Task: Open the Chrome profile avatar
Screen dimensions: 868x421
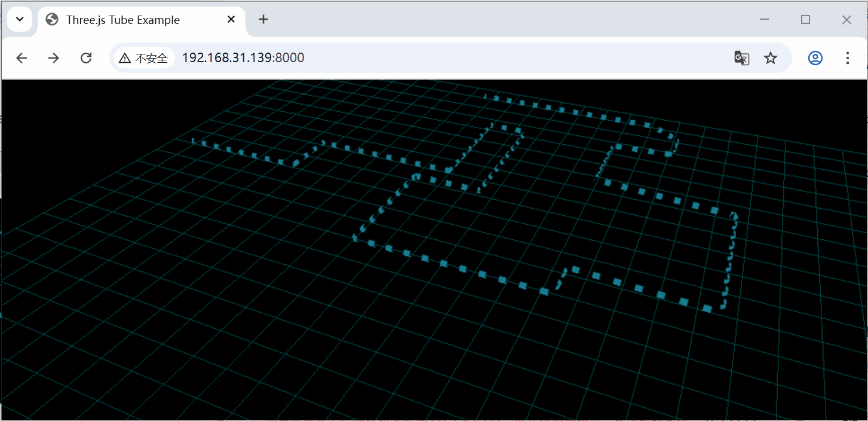Action: [x=815, y=58]
